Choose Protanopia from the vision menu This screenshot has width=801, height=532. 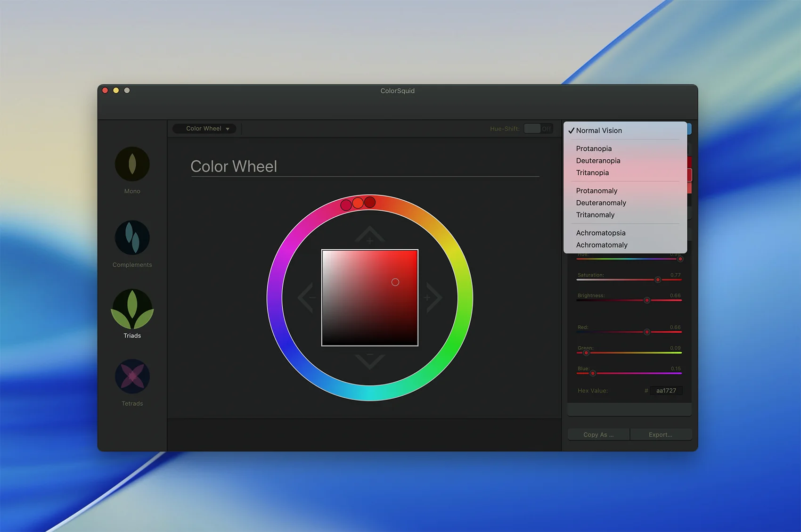tap(594, 148)
